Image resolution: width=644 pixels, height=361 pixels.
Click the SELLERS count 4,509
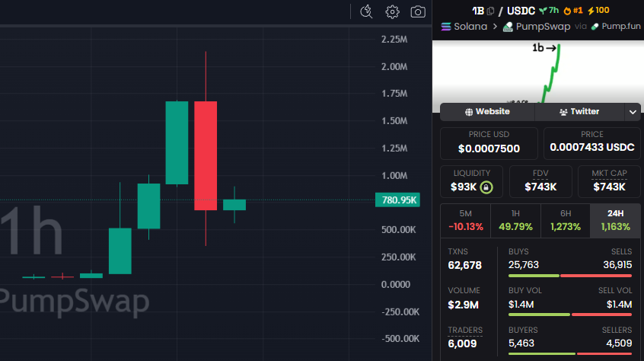(619, 343)
